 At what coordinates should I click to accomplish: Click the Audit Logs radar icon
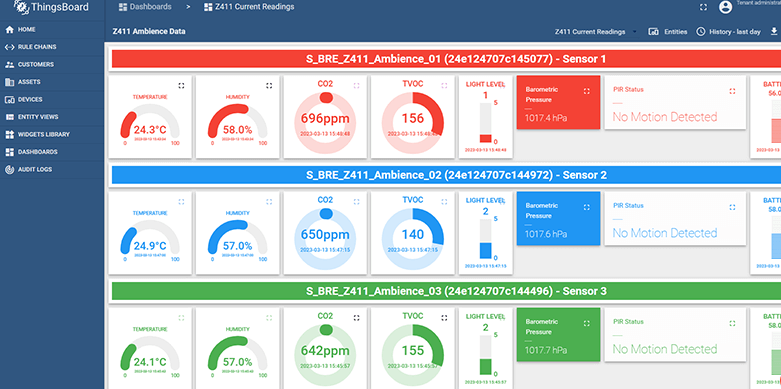pos(9,169)
